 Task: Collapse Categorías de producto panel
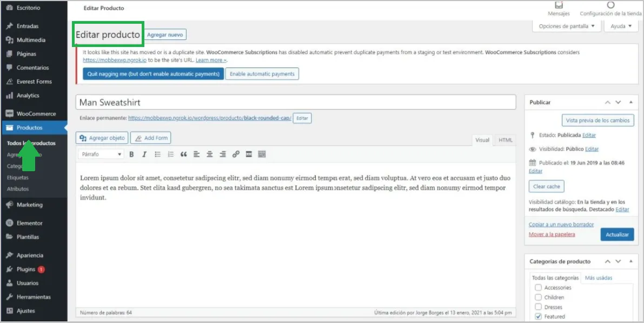(631, 261)
